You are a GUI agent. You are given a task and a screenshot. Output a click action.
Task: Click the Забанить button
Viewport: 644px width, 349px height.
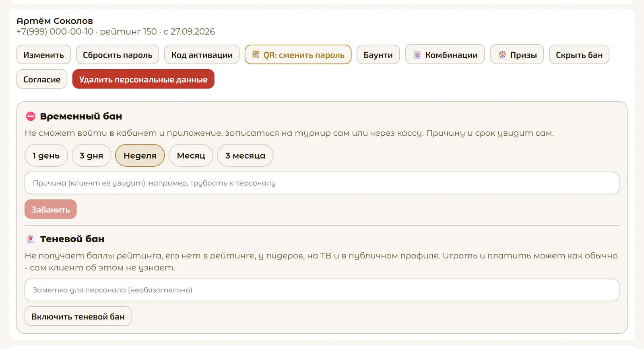51,209
